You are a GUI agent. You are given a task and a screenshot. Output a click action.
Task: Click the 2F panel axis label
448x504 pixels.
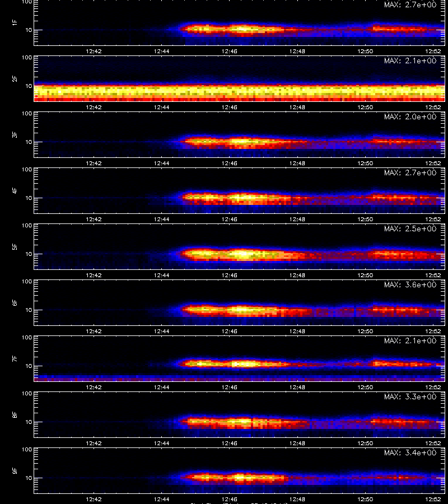coord(15,79)
